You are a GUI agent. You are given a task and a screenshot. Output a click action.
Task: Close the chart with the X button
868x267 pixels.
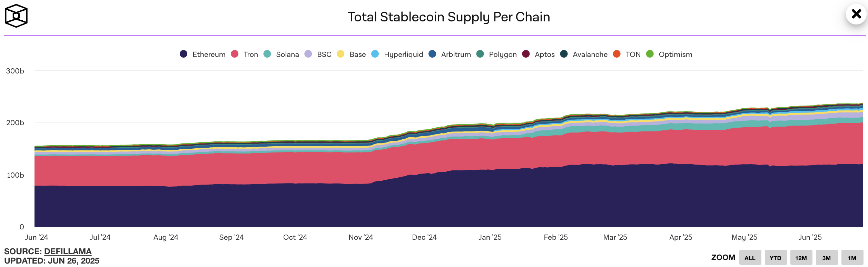click(856, 14)
